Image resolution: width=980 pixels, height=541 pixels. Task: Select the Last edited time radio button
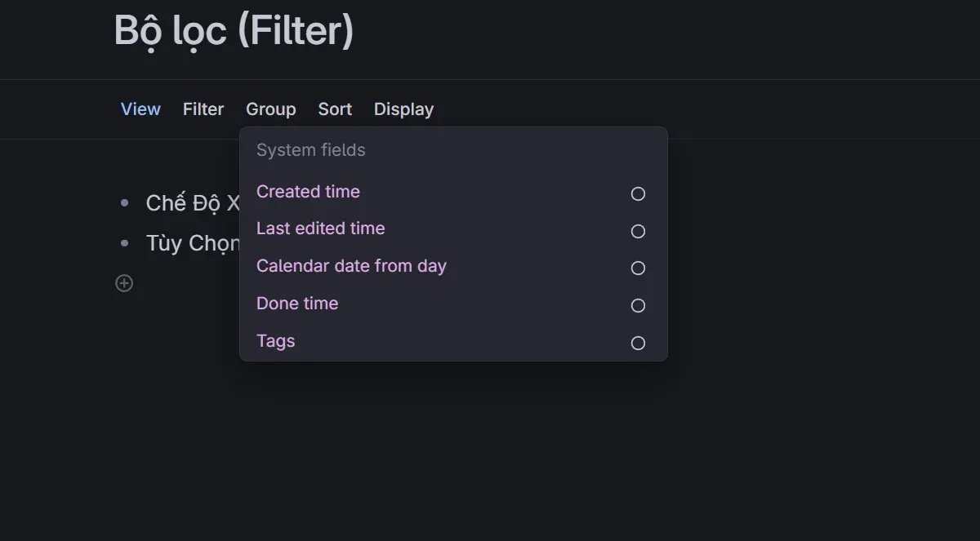(638, 231)
